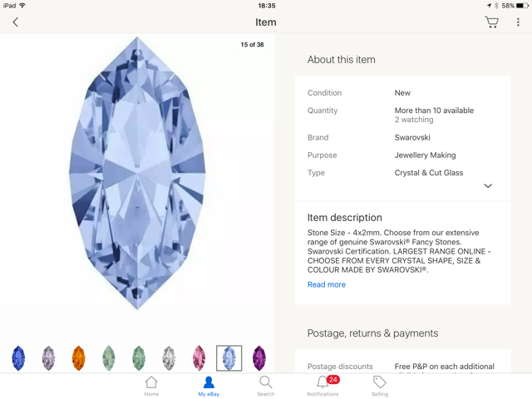Open the My eBay tab
This screenshot has height=399, width=532.
click(209, 386)
